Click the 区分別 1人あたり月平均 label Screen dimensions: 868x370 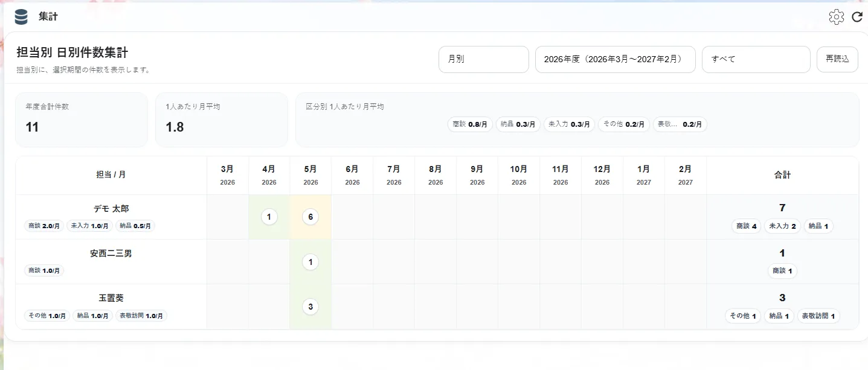[345, 106]
